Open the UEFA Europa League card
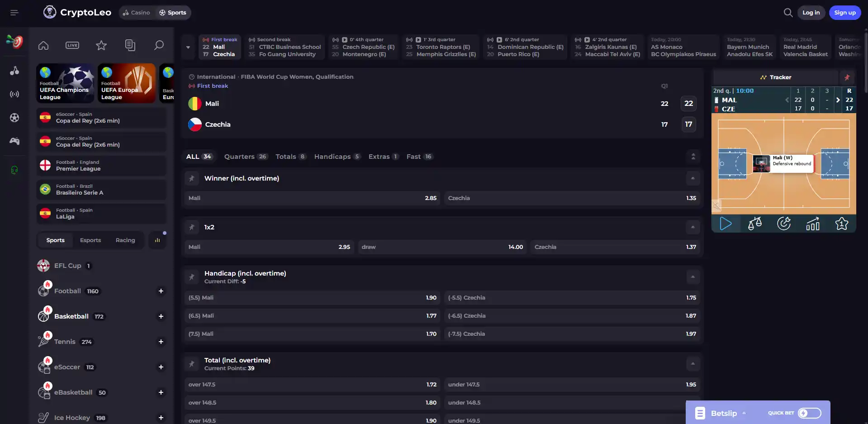The image size is (868, 424). click(x=127, y=83)
